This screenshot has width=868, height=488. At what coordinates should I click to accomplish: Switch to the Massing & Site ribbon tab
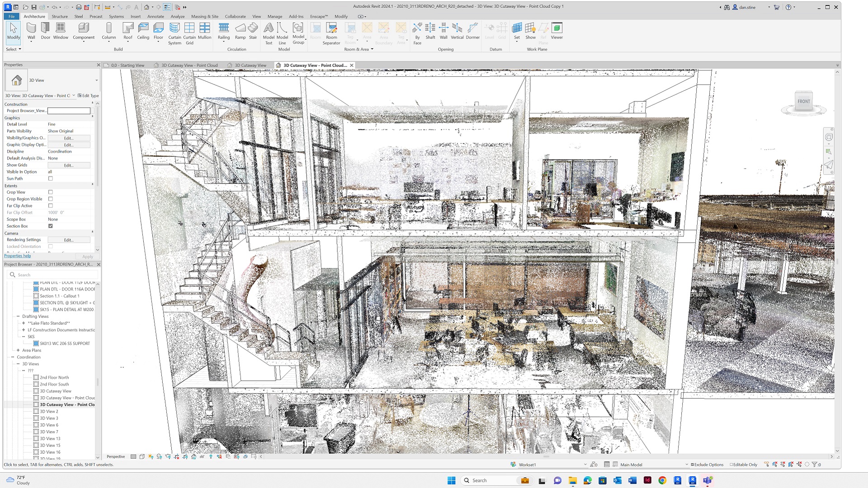coord(204,16)
